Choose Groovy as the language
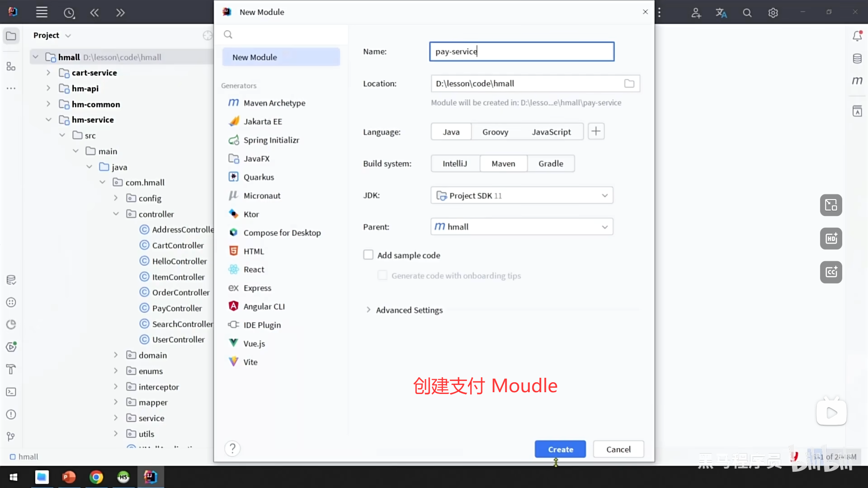 click(x=495, y=132)
